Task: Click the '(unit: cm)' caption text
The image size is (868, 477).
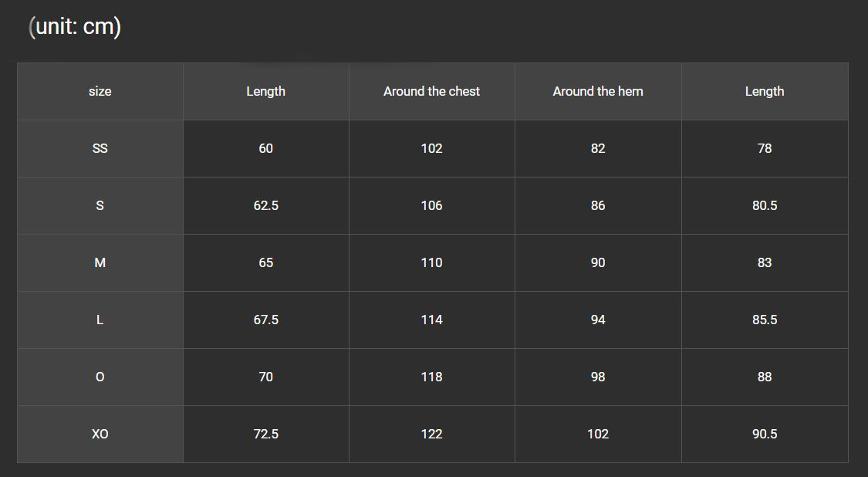Action: coord(75,26)
